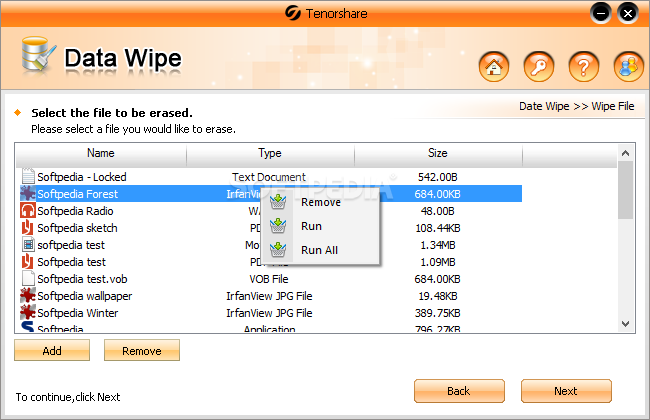Go Back to previous step
This screenshot has height=420, width=650.
(459, 391)
